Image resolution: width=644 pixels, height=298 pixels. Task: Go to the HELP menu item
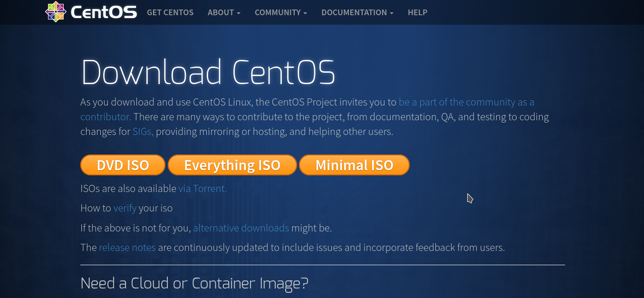tap(417, 12)
